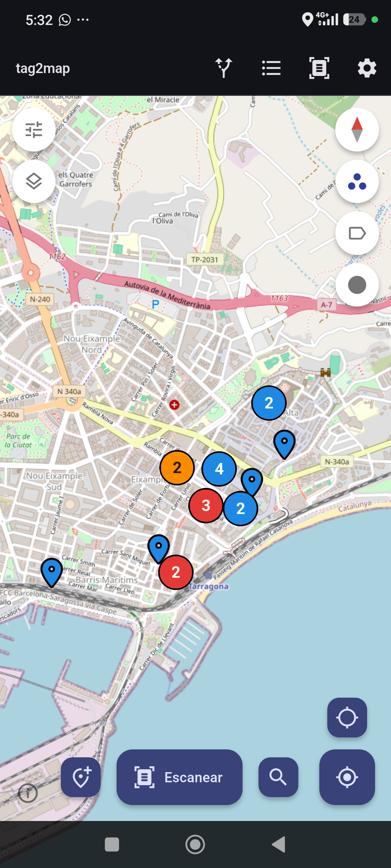
Task: Add new location pin button
Action: click(81, 777)
